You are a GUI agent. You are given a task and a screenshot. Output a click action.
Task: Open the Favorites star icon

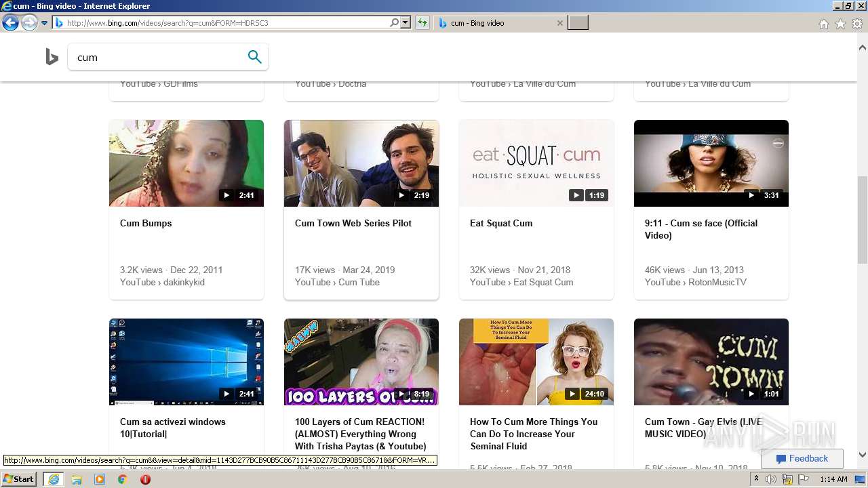click(x=840, y=24)
